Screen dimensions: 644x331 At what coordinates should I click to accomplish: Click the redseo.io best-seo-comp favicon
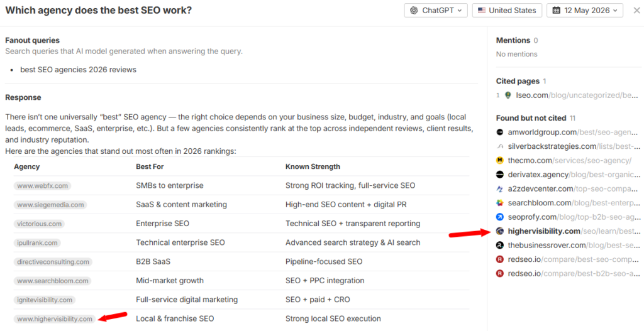(500, 259)
